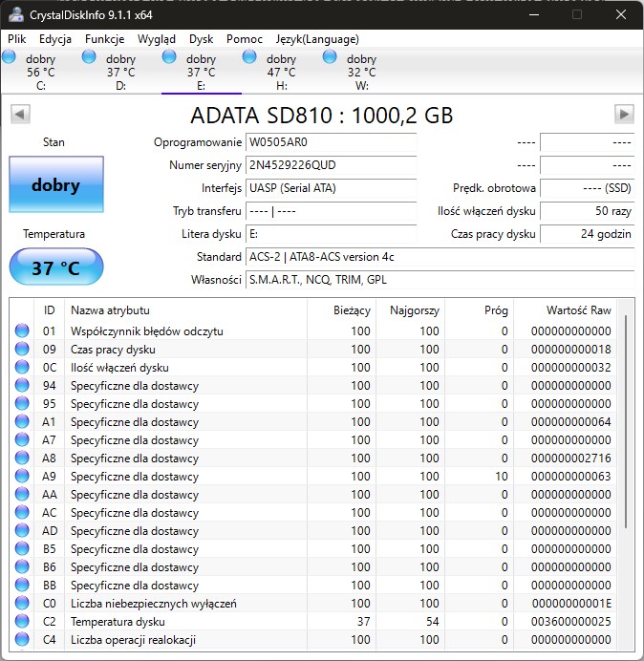This screenshot has width=644, height=661.
Task: Click status icon for attribute A9
Action: [22, 476]
